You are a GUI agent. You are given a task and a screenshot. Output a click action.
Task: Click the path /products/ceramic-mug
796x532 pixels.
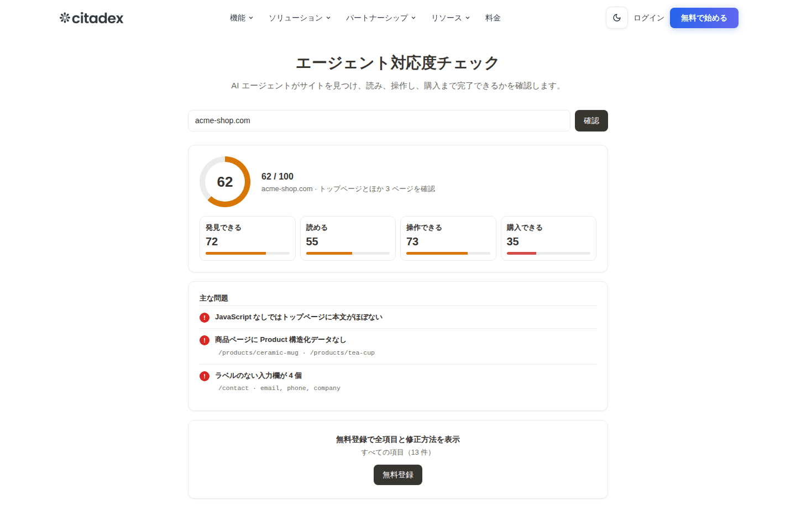pos(258,352)
